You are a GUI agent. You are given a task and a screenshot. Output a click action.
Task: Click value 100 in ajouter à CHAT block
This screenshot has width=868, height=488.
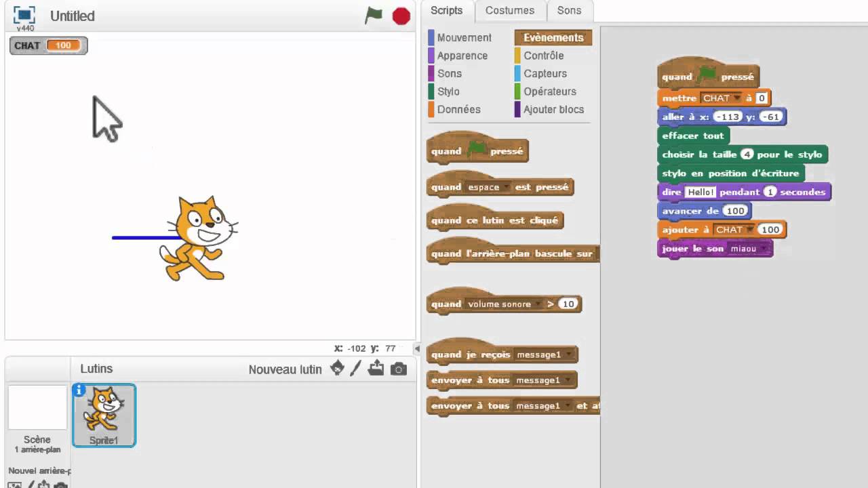770,230
